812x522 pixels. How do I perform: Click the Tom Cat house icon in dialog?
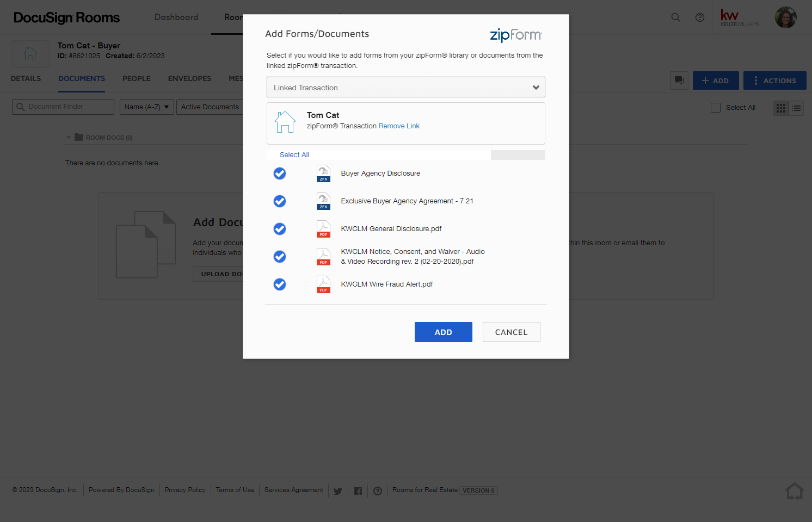[x=285, y=122]
